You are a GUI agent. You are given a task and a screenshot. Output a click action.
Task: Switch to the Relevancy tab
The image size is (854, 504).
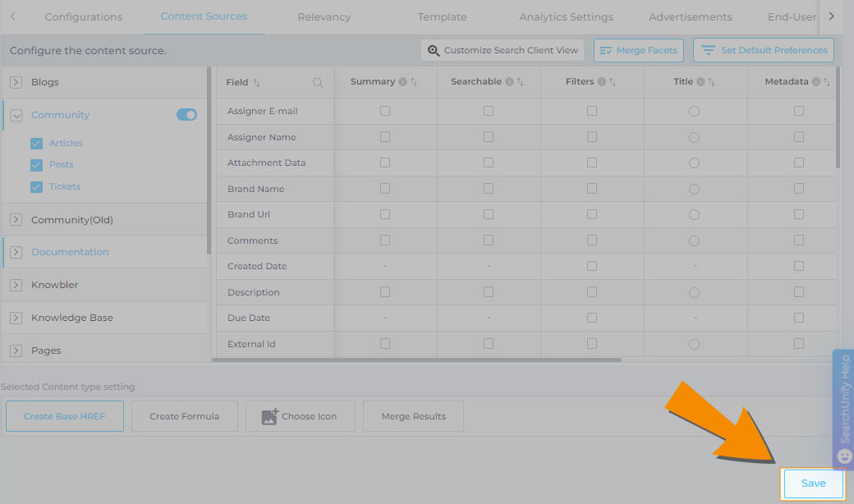pyautogui.click(x=324, y=17)
